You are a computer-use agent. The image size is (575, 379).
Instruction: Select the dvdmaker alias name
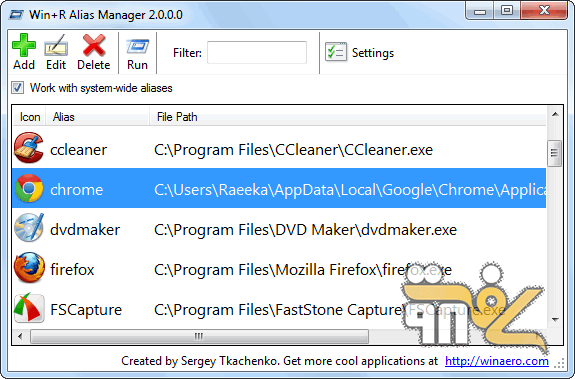click(x=85, y=230)
